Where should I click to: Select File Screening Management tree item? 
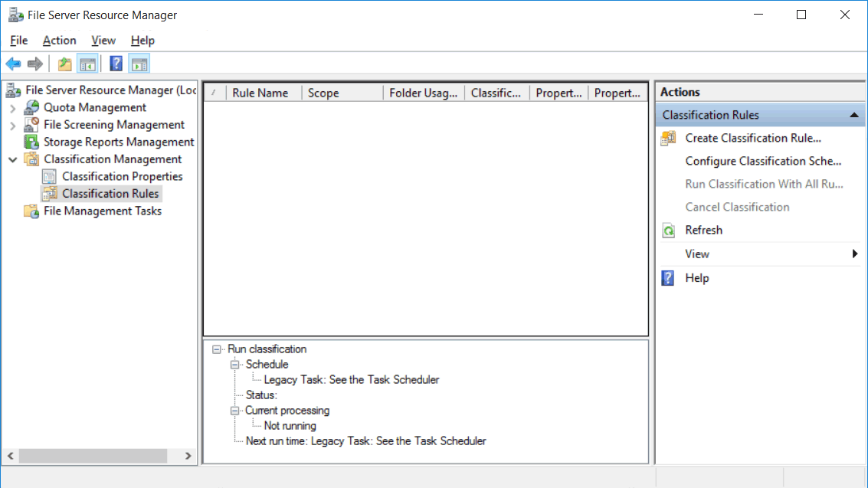(x=113, y=125)
